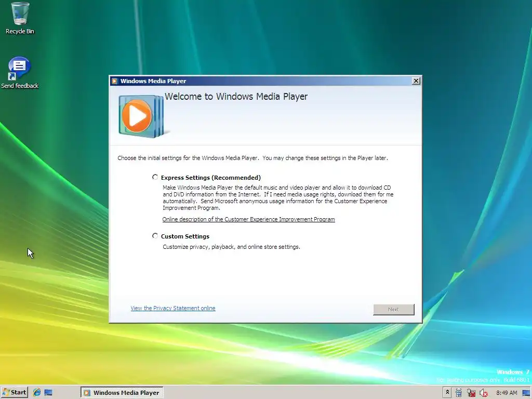Click 'Customize privacy, playback, and online store settings' text
This screenshot has height=399, width=532.
[x=231, y=247]
